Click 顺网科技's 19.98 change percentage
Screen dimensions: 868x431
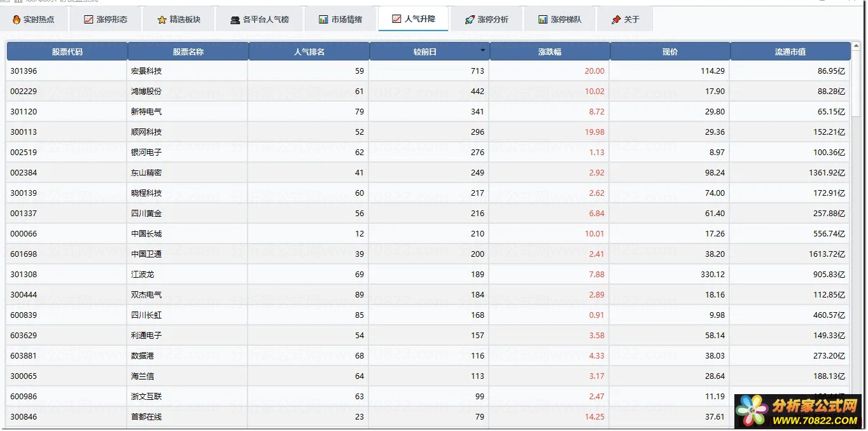tap(594, 132)
